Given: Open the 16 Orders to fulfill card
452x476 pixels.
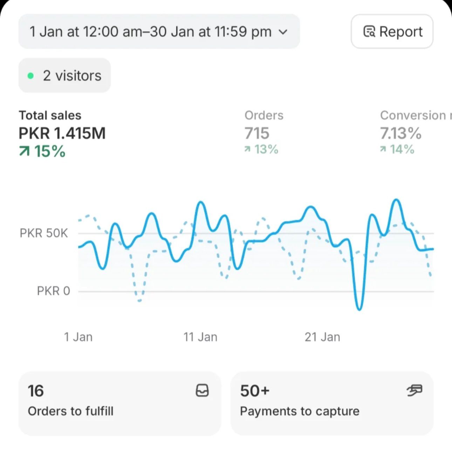Looking at the screenshot, I should (x=120, y=403).
